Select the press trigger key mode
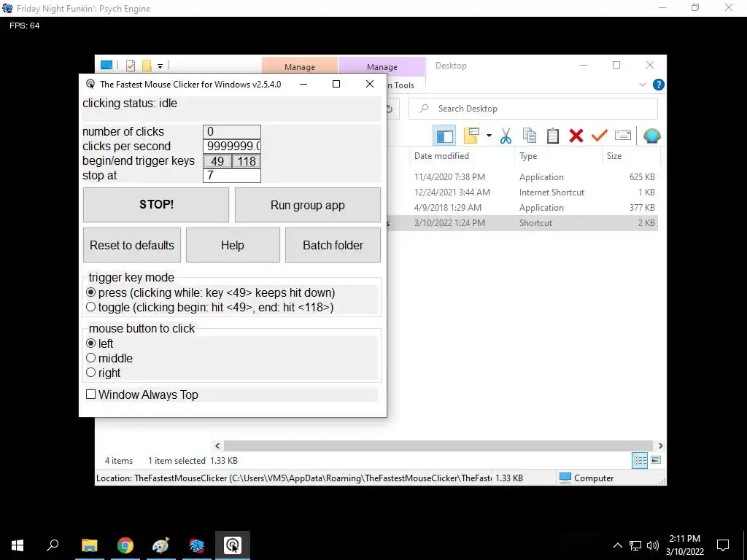The height and width of the screenshot is (560, 747). (x=91, y=292)
